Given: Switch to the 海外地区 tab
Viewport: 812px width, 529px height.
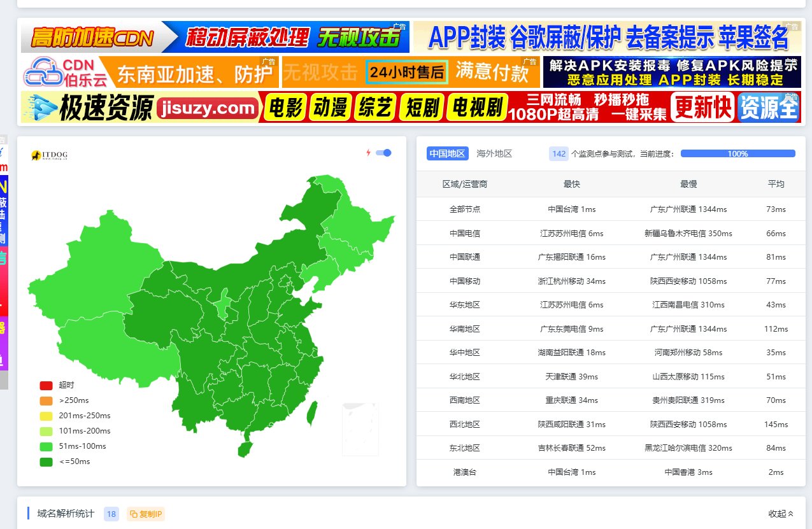Looking at the screenshot, I should 494,153.
